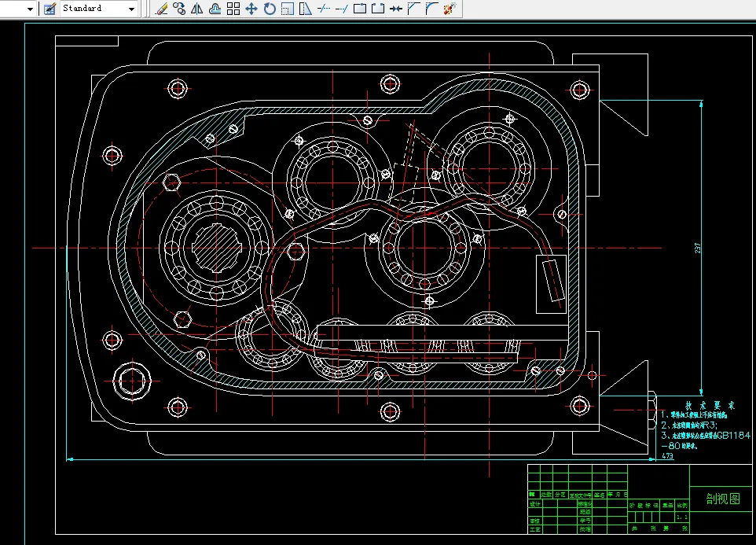Activate the Extend tool
Screen dimensions: 756x545
point(341,9)
